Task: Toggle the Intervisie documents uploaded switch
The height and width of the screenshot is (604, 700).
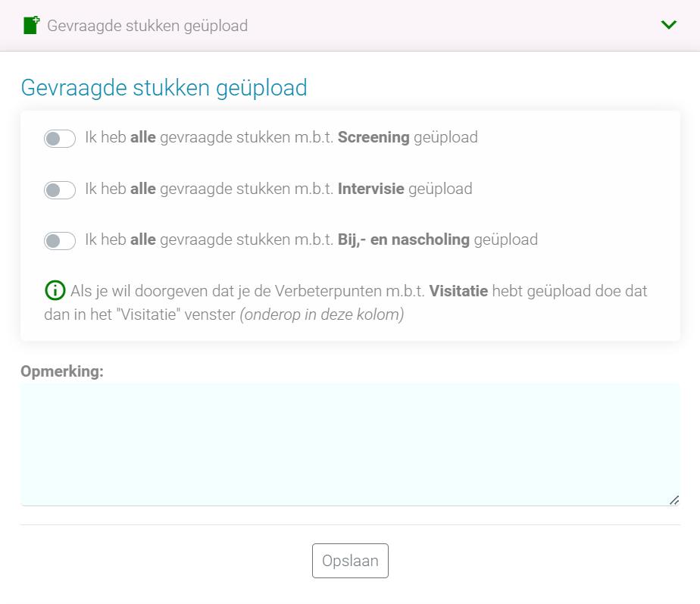Action: 60,189
